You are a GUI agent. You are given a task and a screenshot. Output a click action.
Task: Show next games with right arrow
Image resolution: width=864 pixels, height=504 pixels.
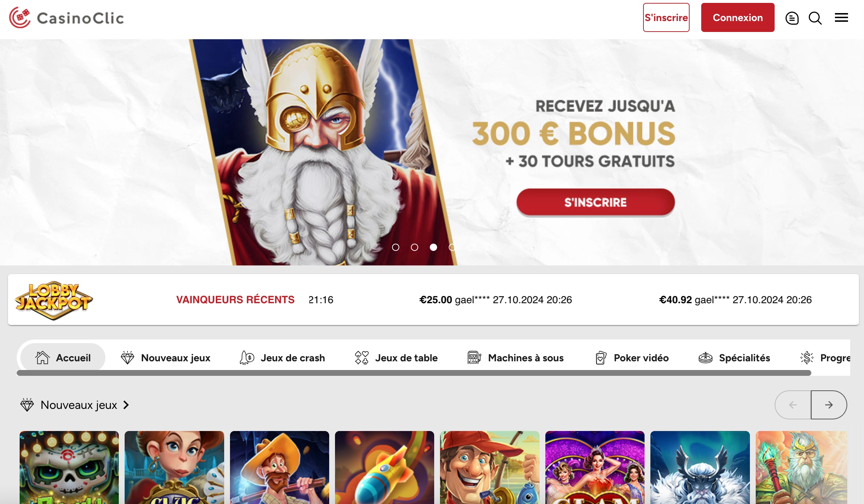pyautogui.click(x=829, y=405)
